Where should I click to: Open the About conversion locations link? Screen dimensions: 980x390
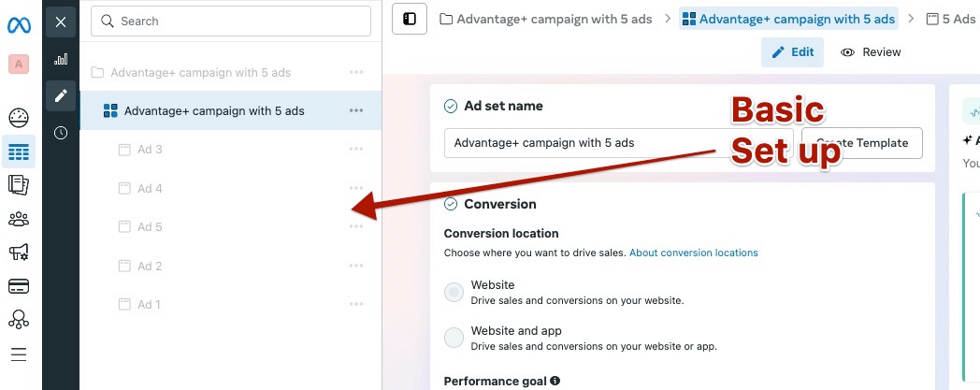694,253
